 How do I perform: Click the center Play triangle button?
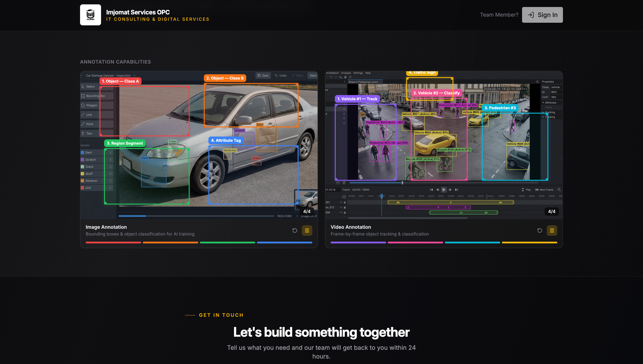(444, 190)
